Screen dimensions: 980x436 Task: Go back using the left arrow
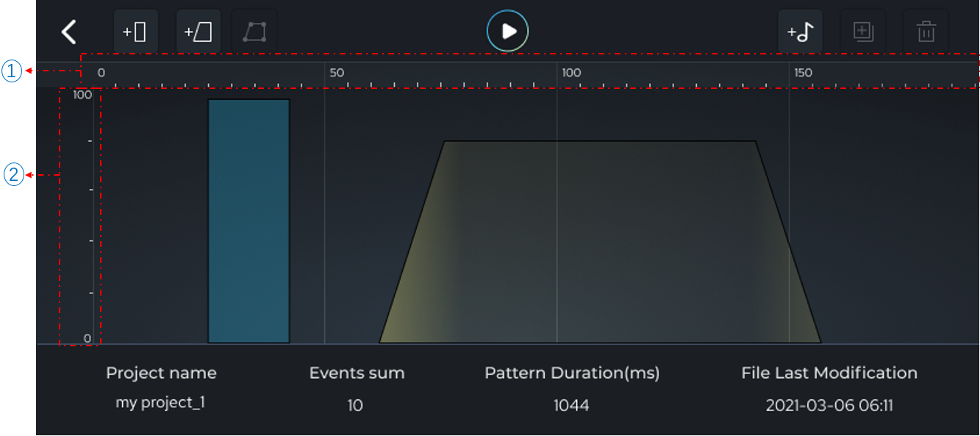pyautogui.click(x=69, y=32)
